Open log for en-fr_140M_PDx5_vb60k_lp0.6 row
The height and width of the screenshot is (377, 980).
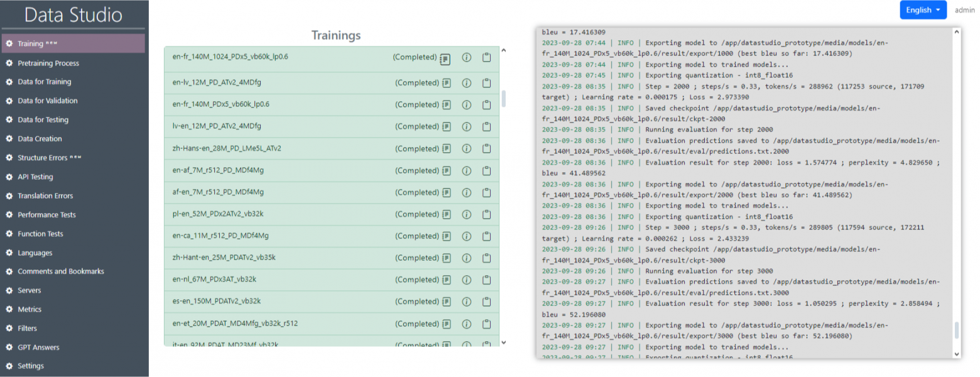coord(447,105)
